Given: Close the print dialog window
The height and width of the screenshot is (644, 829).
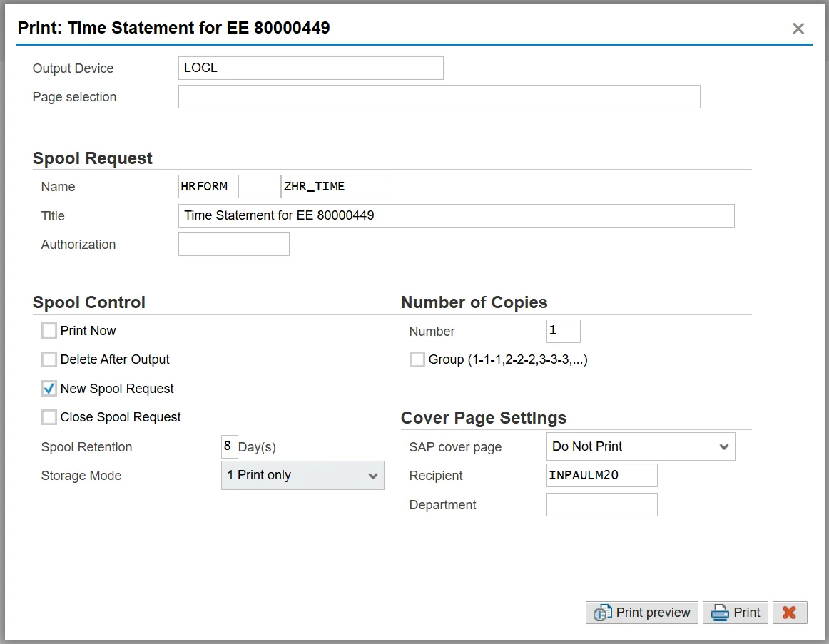Looking at the screenshot, I should [798, 29].
